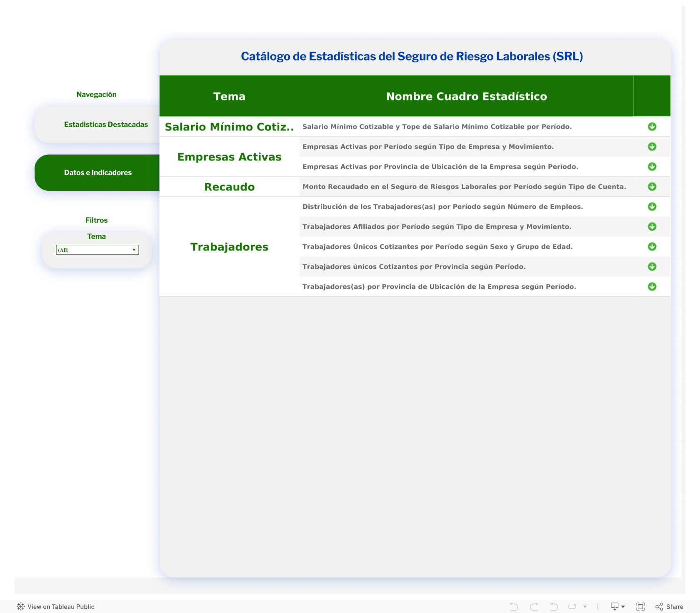Open the Tema filter dropdown

97,250
